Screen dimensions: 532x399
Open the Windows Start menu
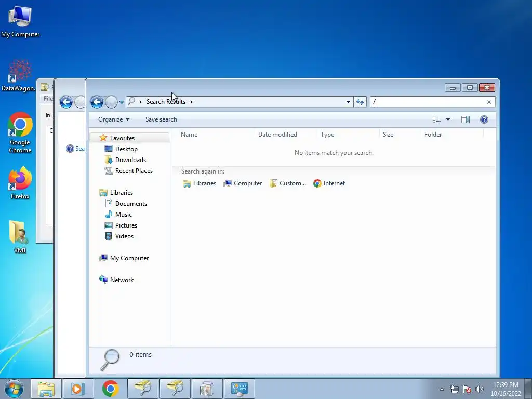pyautogui.click(x=14, y=389)
